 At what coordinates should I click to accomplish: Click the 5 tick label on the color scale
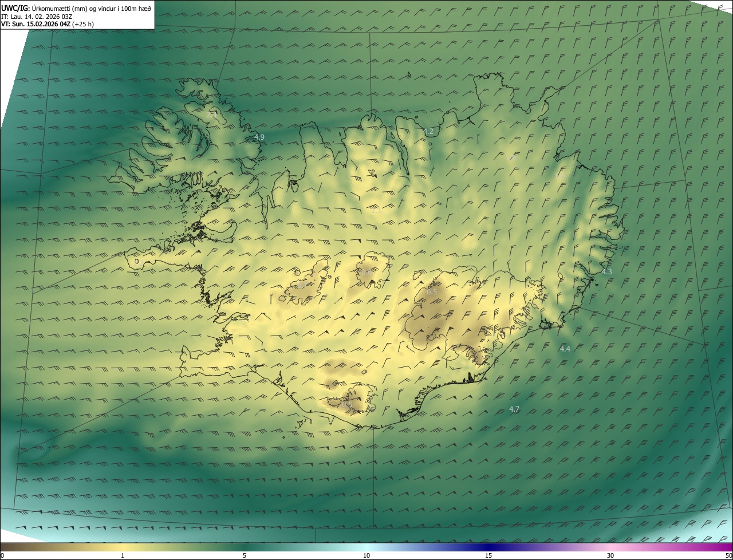coord(245,555)
